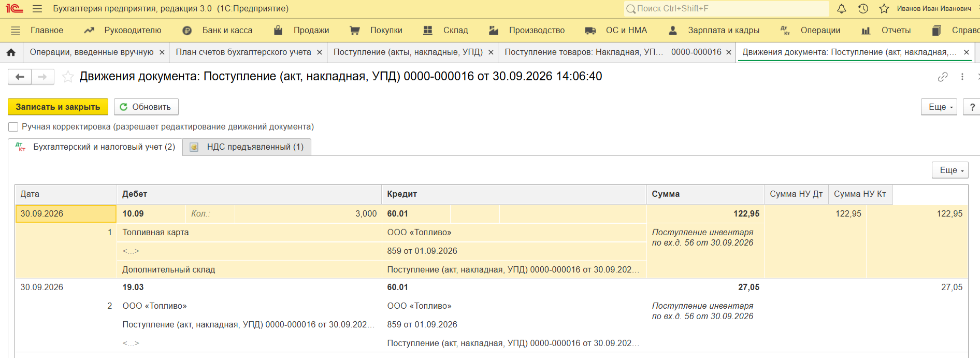Click the Обновить button
Screen dimensions: 980x358
tap(146, 107)
